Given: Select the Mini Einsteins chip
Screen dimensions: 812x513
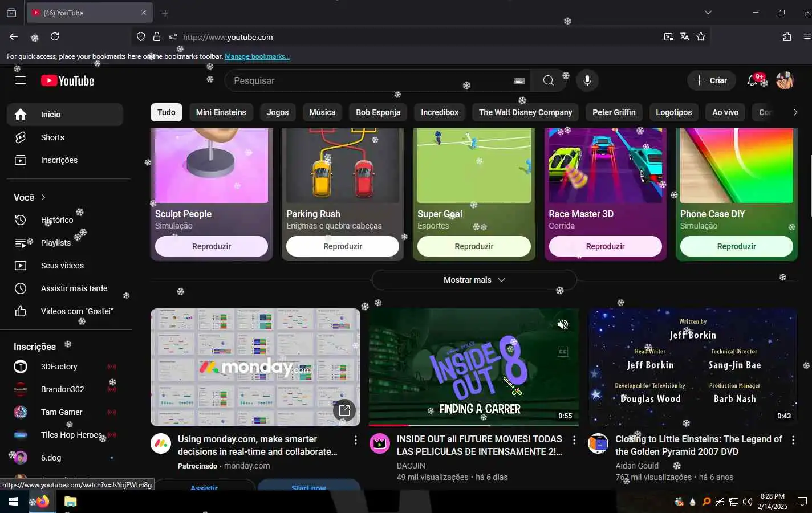Looking at the screenshot, I should [221, 112].
